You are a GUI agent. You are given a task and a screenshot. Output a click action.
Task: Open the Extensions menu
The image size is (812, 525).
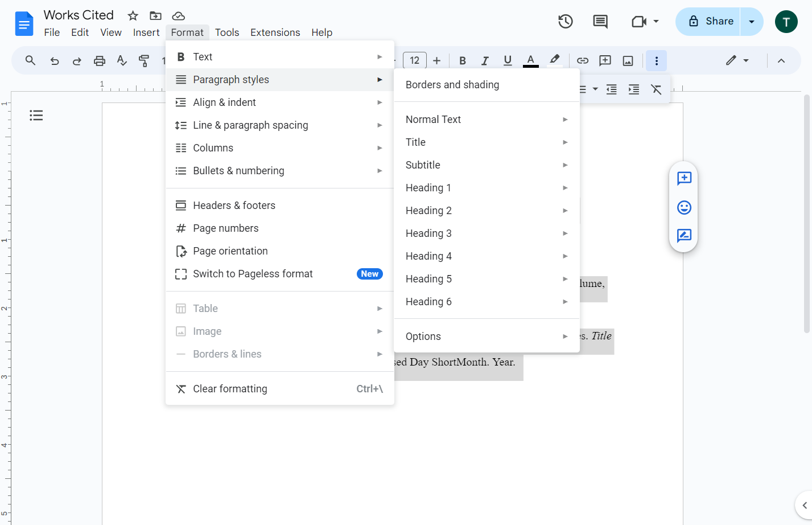click(275, 32)
